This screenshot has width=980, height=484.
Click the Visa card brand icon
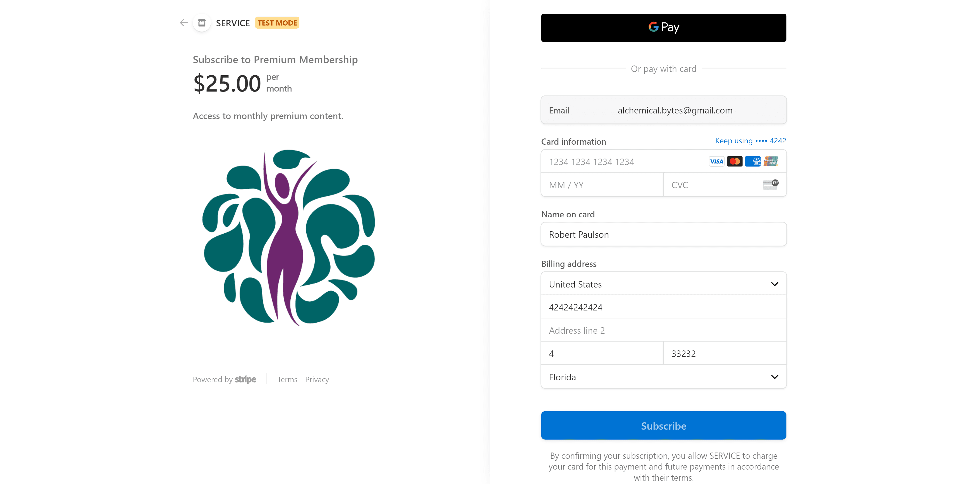click(x=716, y=162)
